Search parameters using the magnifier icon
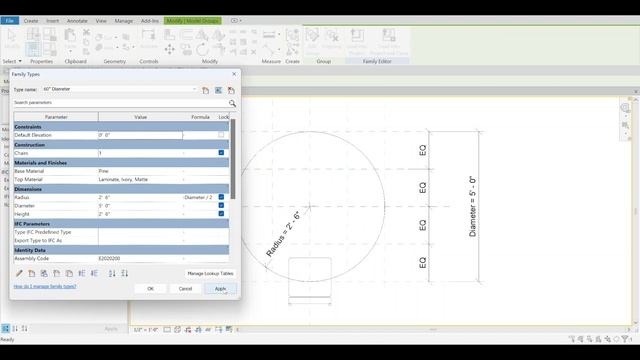640x360 pixels. click(232, 103)
